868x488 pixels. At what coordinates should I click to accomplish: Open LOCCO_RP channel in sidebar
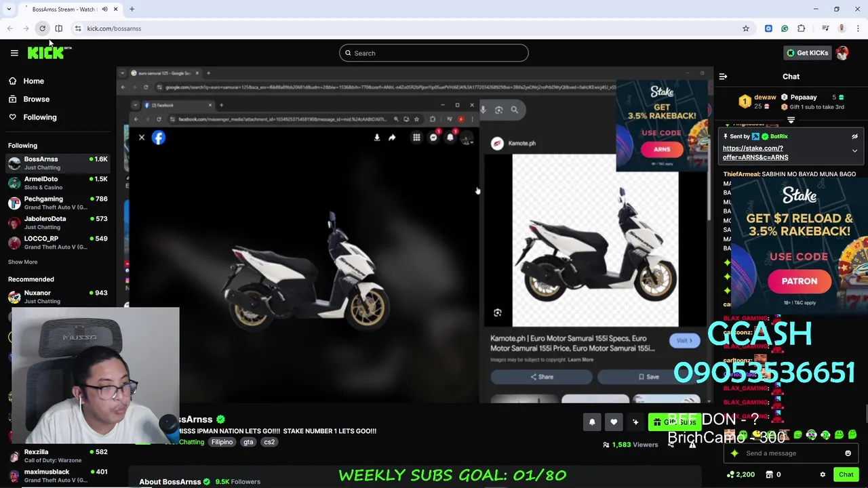pyautogui.click(x=58, y=243)
